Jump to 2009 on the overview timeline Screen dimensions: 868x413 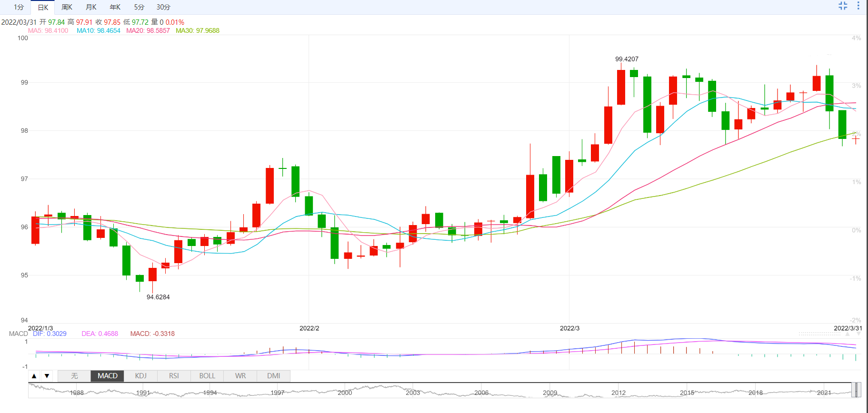coord(550,393)
